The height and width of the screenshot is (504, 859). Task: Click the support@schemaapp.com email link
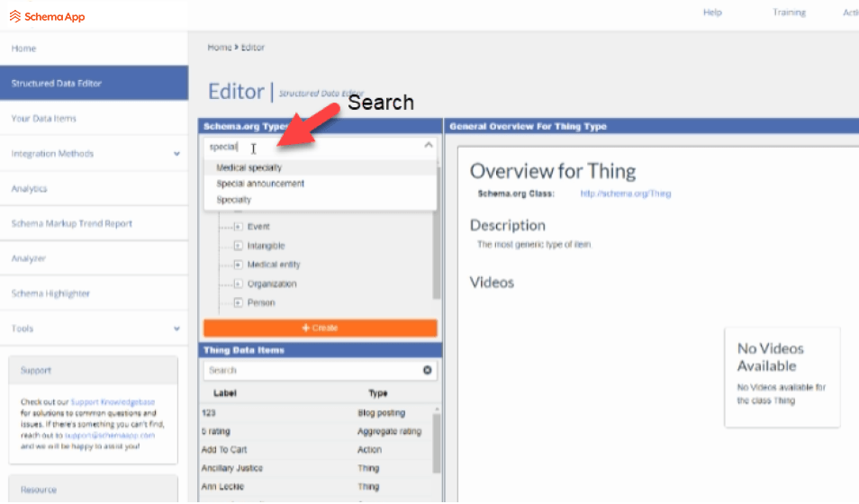tap(110, 435)
